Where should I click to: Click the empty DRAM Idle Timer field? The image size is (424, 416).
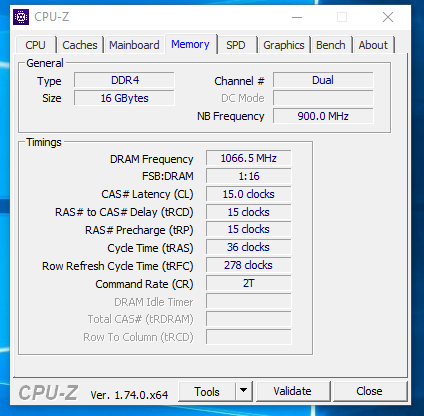pos(249,302)
